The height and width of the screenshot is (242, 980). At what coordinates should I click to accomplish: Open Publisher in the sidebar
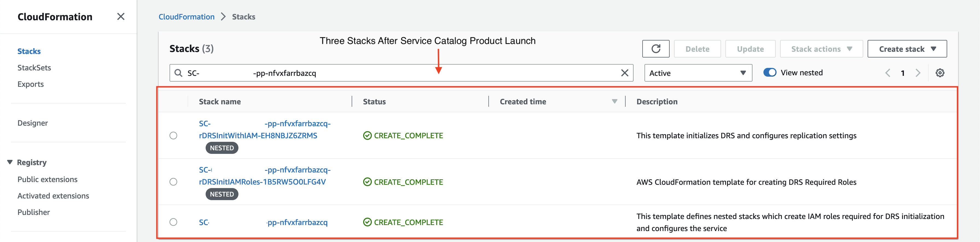point(33,212)
